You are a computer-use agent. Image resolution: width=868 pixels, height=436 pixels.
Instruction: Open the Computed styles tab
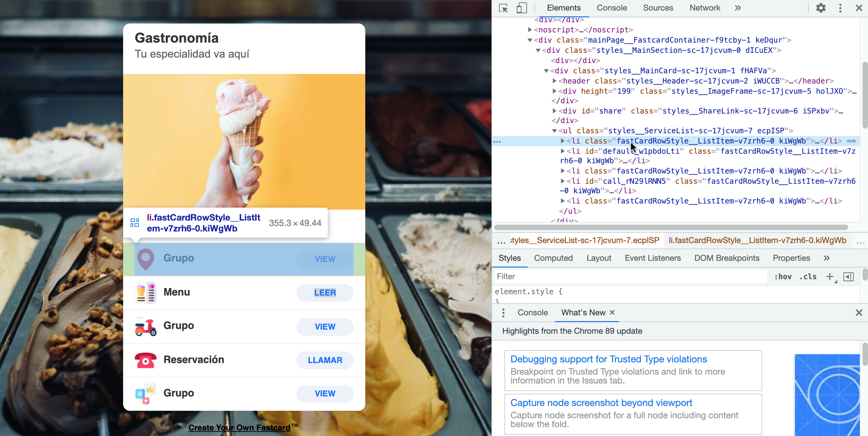click(553, 258)
